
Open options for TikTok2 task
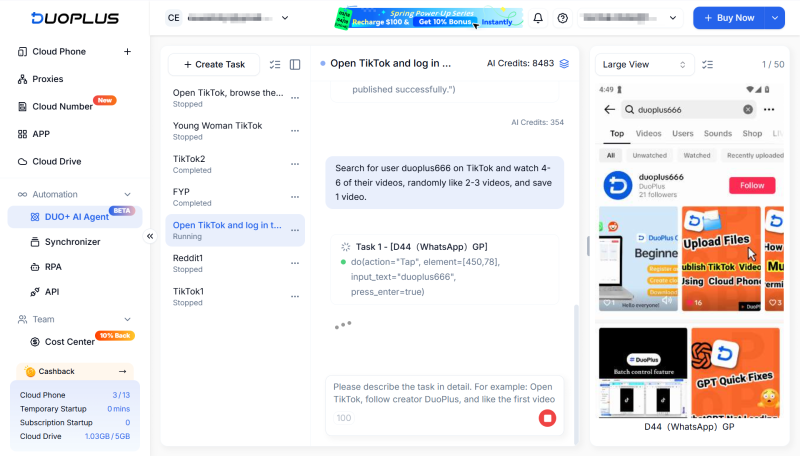[295, 164]
